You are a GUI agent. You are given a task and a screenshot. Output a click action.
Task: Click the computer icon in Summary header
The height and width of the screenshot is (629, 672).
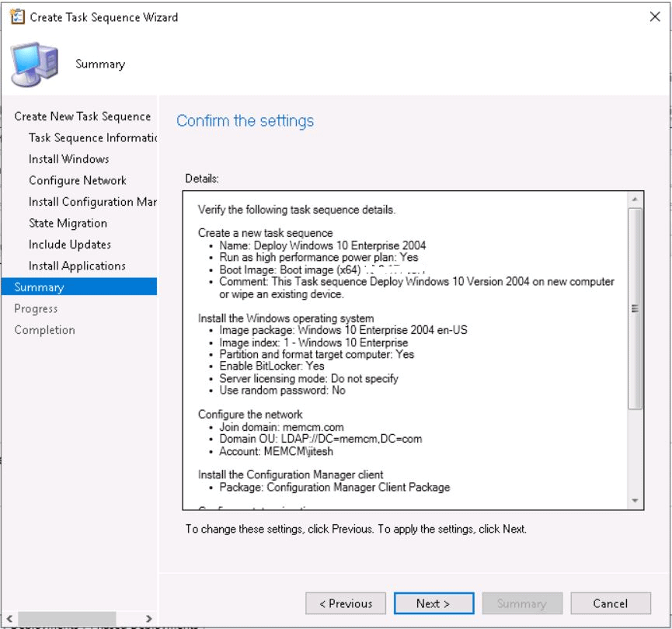click(x=35, y=64)
